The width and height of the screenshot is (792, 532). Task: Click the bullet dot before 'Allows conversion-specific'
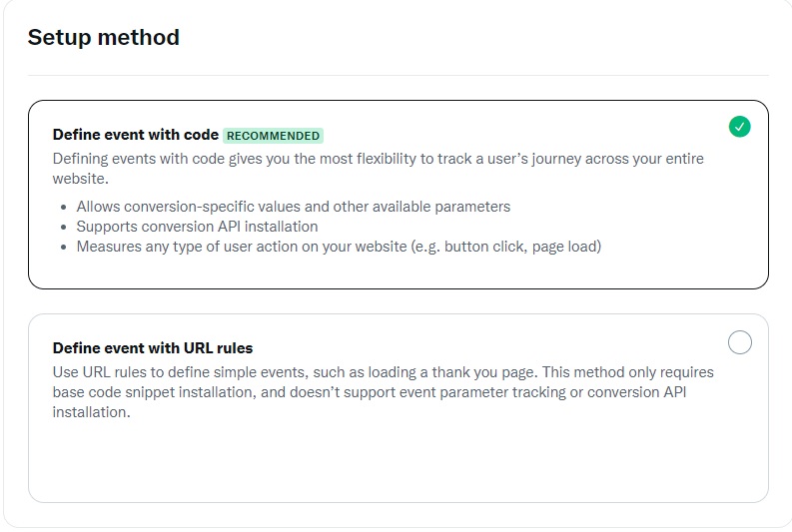63,207
